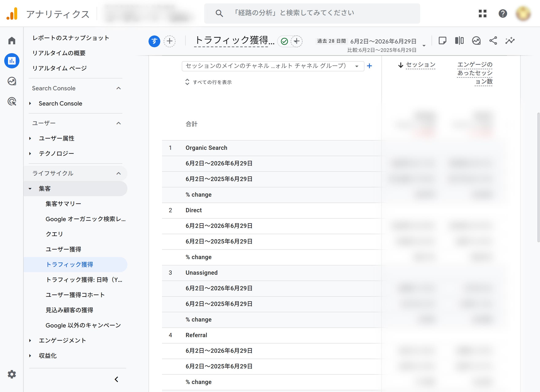This screenshot has height=392, width=540.
Task: Click the search field at the top
Action: (312, 13)
